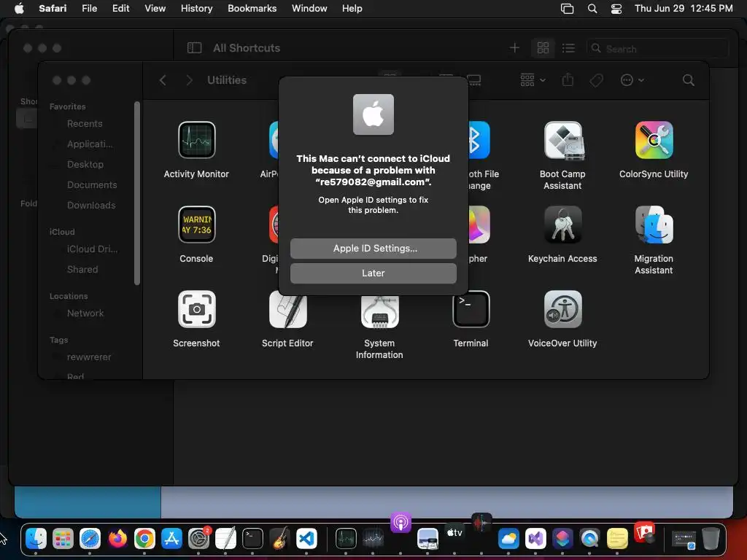
Task: Open Firefox from the Dock
Action: pos(117,539)
